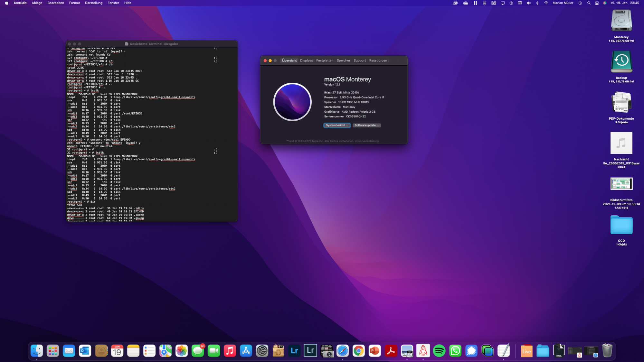644x362 pixels.
Task: Open the Darstellung menu
Action: [94, 3]
